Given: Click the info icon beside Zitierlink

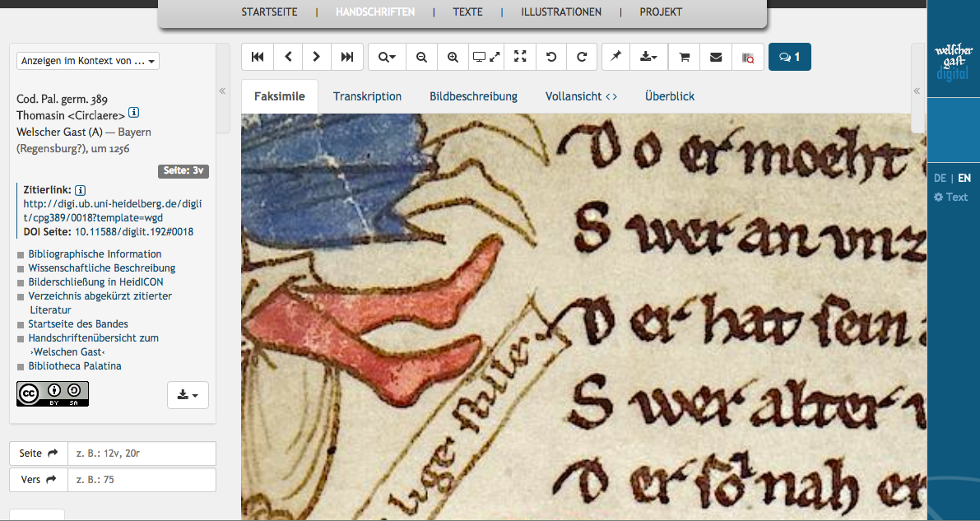Looking at the screenshot, I should [80, 190].
